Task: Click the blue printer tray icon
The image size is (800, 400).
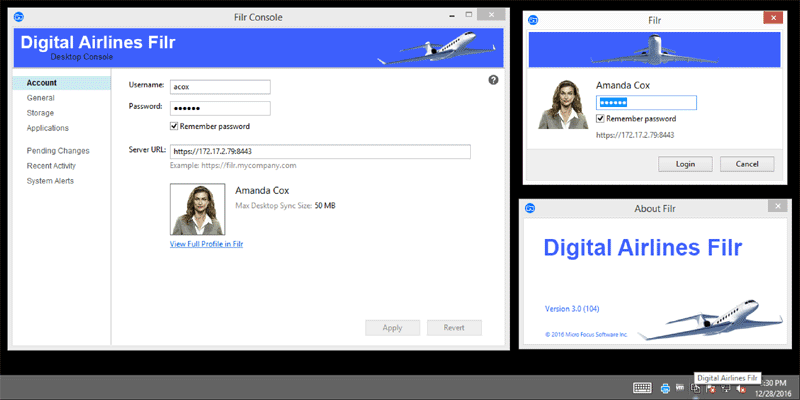Action: (x=665, y=388)
